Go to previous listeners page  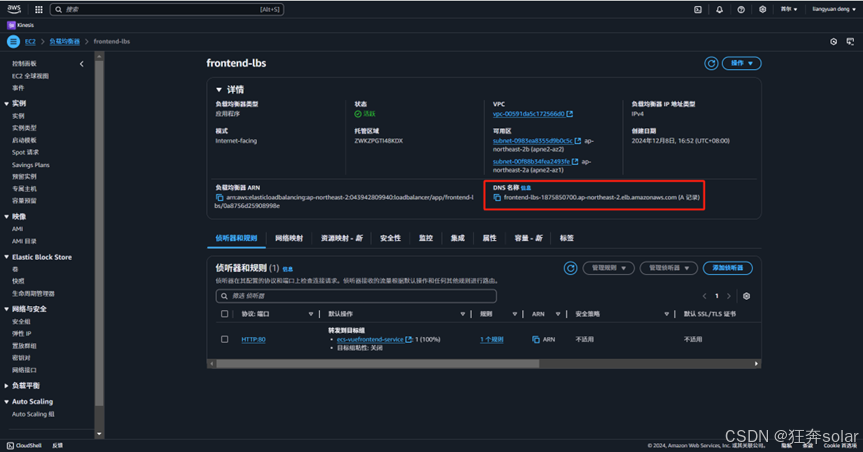(x=704, y=296)
